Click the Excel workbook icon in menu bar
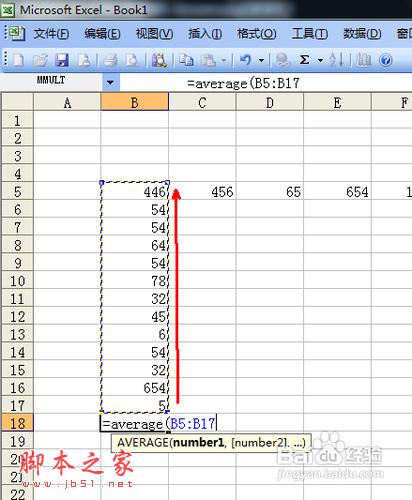 (16, 33)
